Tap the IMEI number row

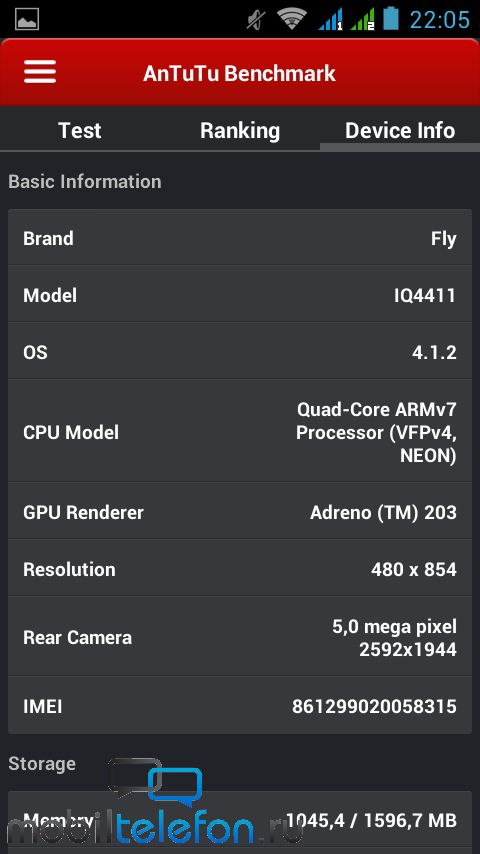pos(240,706)
